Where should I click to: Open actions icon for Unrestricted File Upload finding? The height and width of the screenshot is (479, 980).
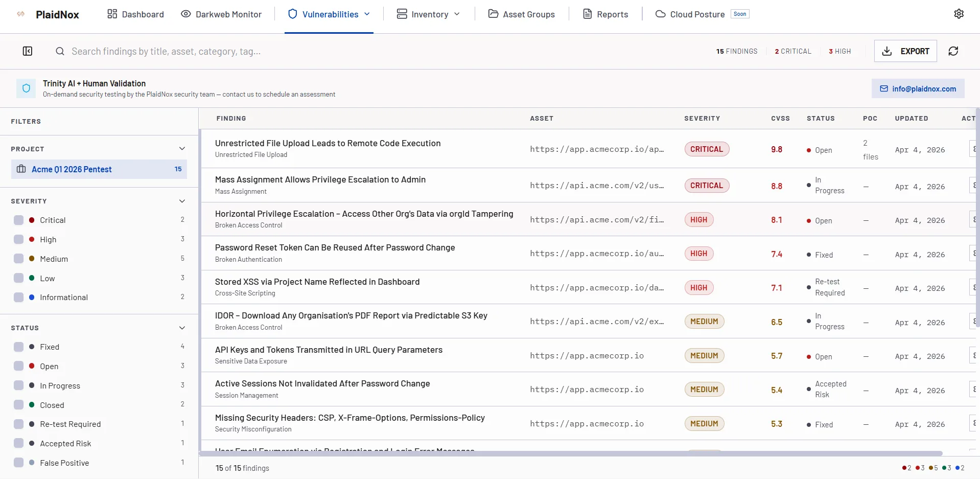coord(974,149)
